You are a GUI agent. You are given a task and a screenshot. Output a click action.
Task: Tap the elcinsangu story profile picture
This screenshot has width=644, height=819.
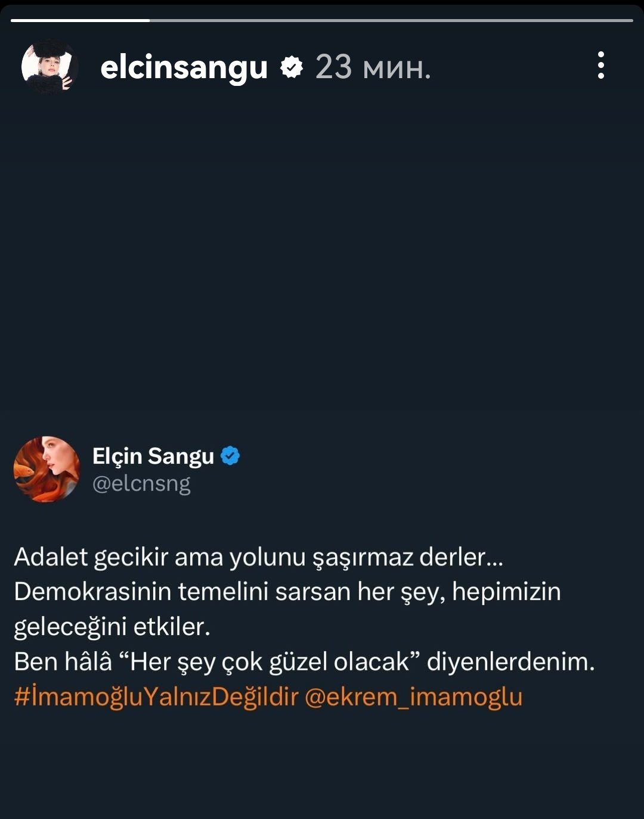tap(49, 66)
